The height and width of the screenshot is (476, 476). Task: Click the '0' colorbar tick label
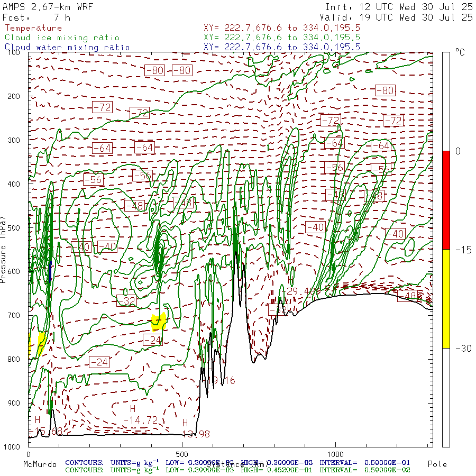click(x=458, y=151)
